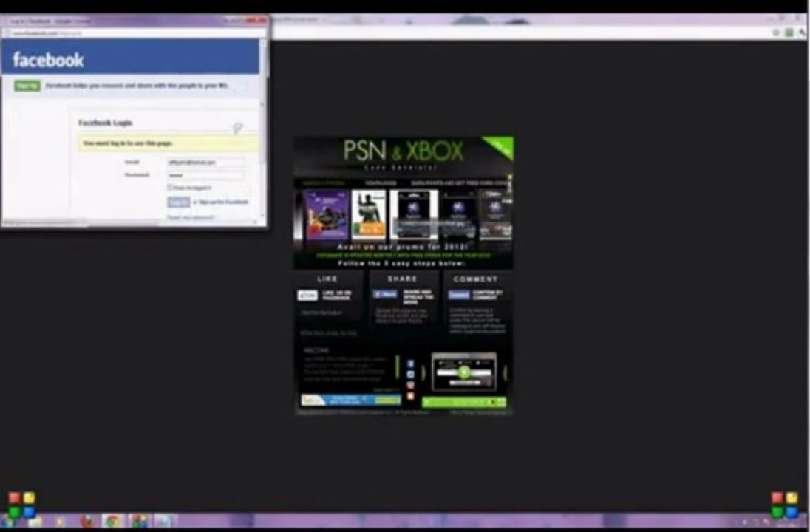Open the Earn Points and Get Free Card Codes tab
810x532 pixels.
pyautogui.click(x=458, y=183)
